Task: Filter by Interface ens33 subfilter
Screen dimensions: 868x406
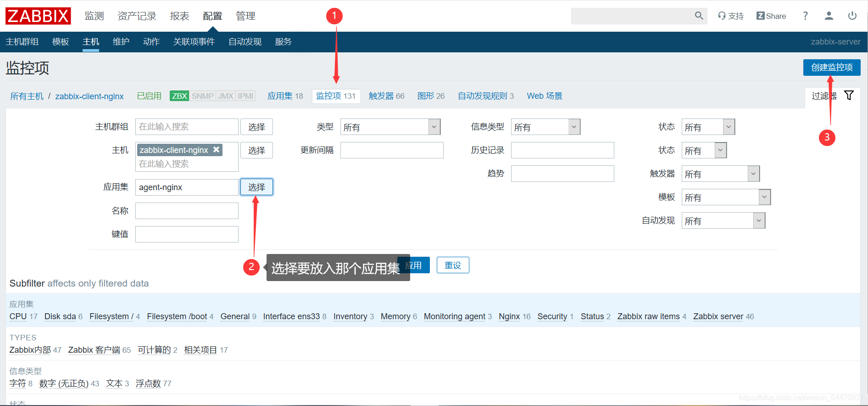Action: (291, 316)
